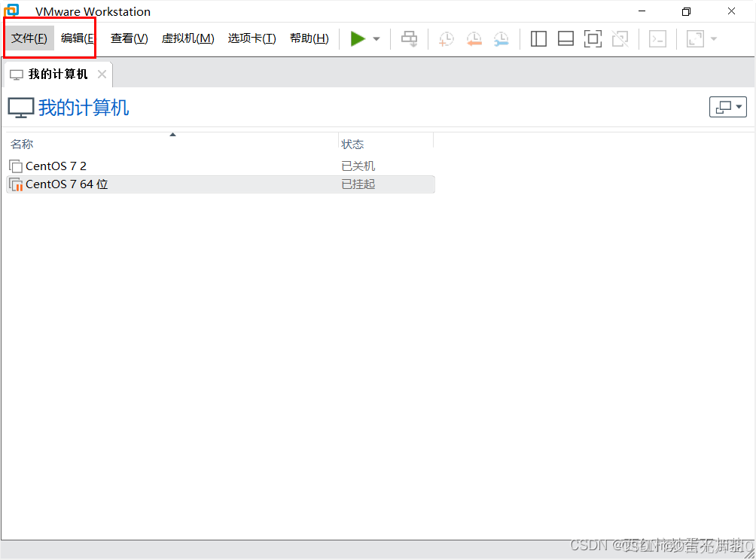Minimize the VMware Workstation window
The width and height of the screenshot is (756, 560).
click(642, 11)
